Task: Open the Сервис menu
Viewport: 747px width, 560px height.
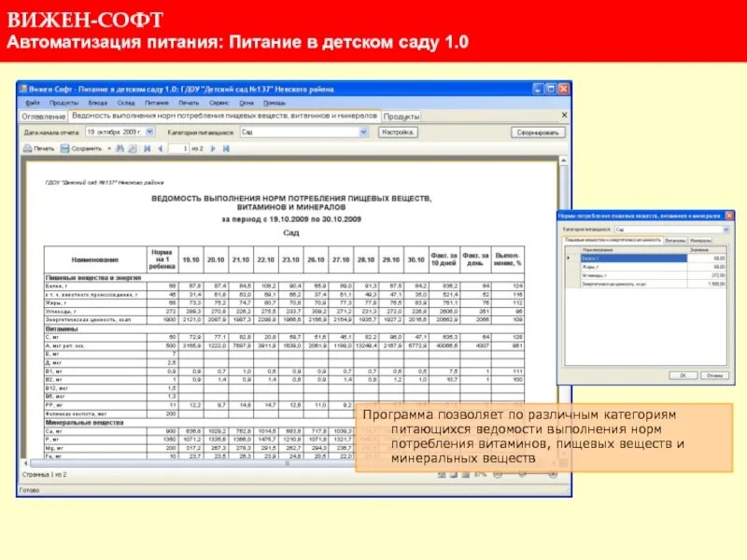Action: [x=219, y=103]
